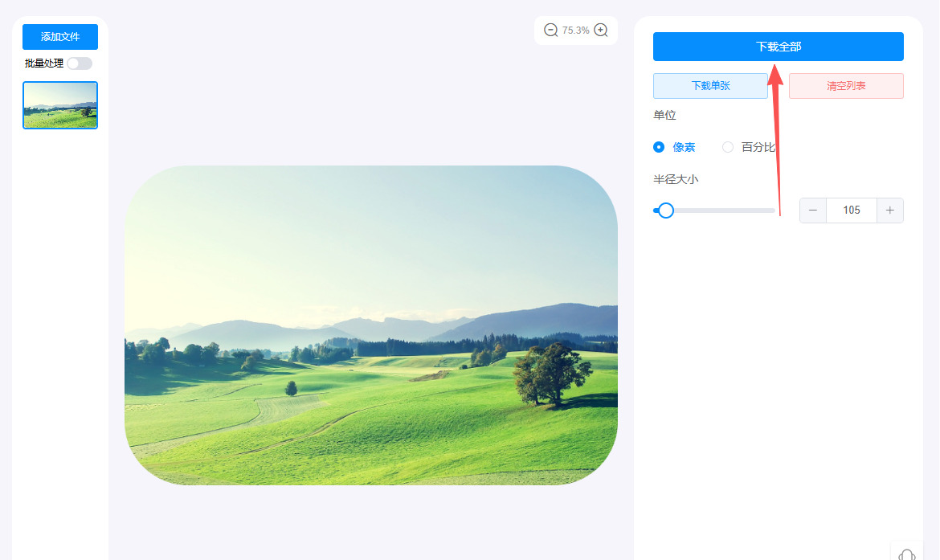The image size is (940, 560).
Task: Click the 半径大小 slider handle
Action: tap(665, 211)
